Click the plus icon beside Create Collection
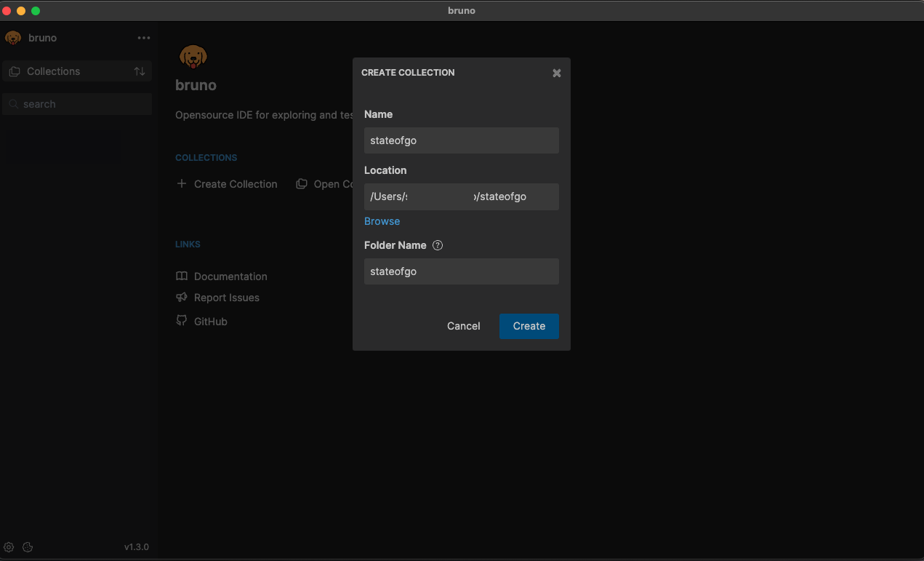Image resolution: width=924 pixels, height=561 pixels. click(182, 184)
